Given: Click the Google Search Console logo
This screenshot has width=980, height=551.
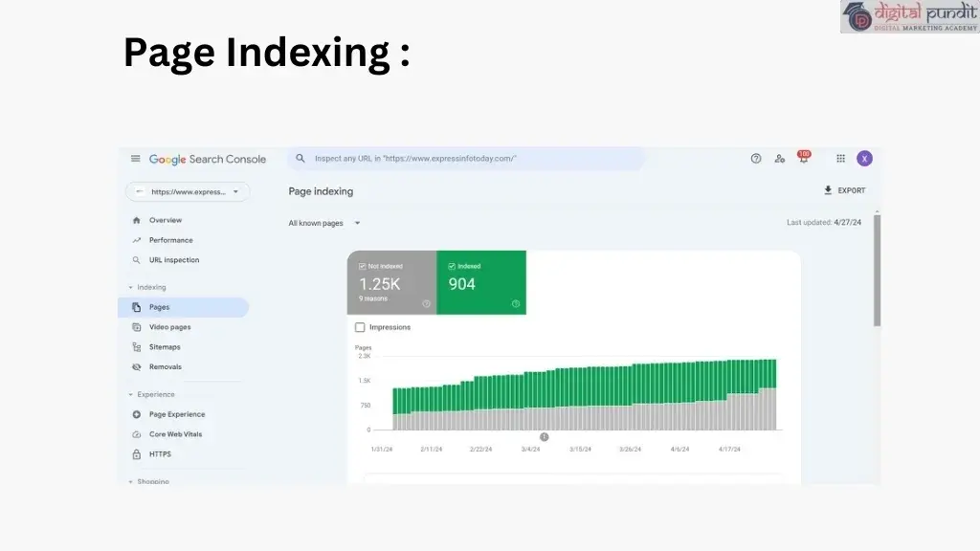Looking at the screenshot, I should (x=208, y=160).
